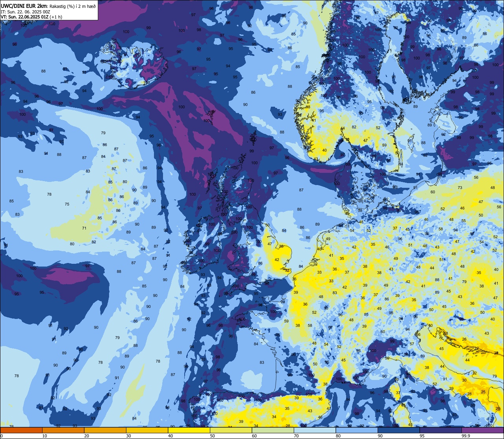Click the '80' legend scale tick label

(338, 436)
